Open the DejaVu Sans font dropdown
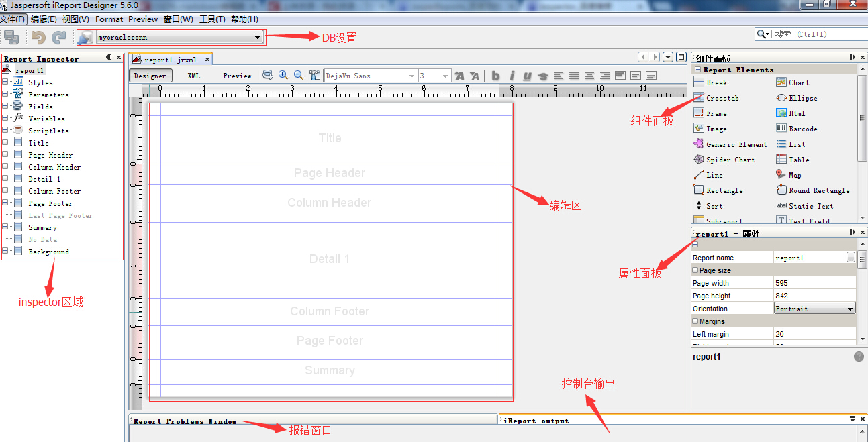This screenshot has height=442, width=868. pos(412,76)
